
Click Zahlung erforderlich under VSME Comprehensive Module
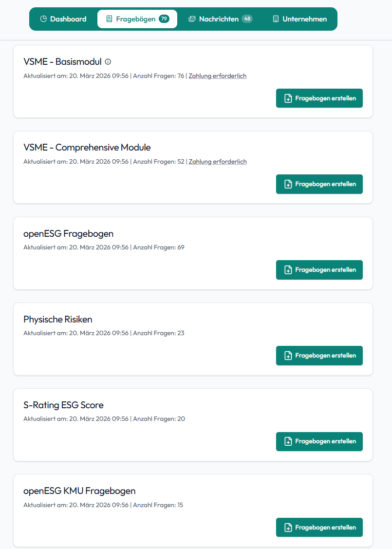[x=217, y=161]
